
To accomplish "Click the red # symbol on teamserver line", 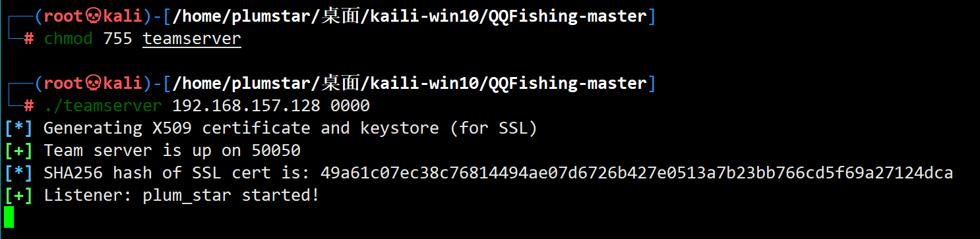I will 29,106.
